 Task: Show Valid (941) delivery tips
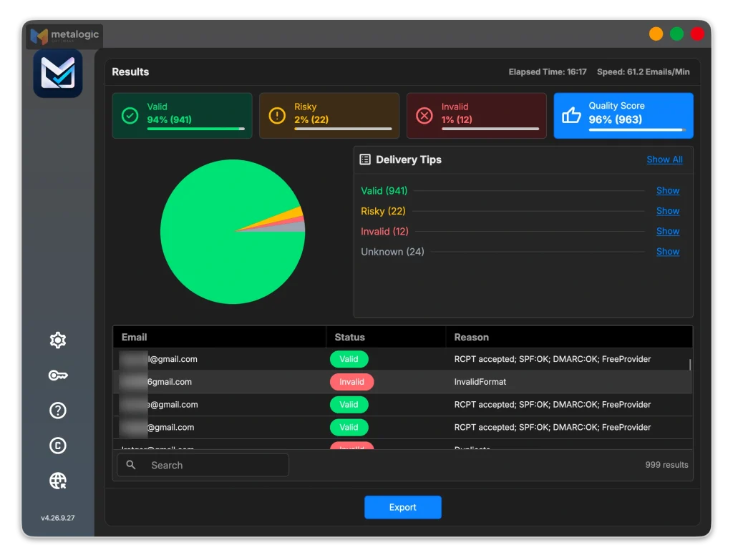[668, 190]
